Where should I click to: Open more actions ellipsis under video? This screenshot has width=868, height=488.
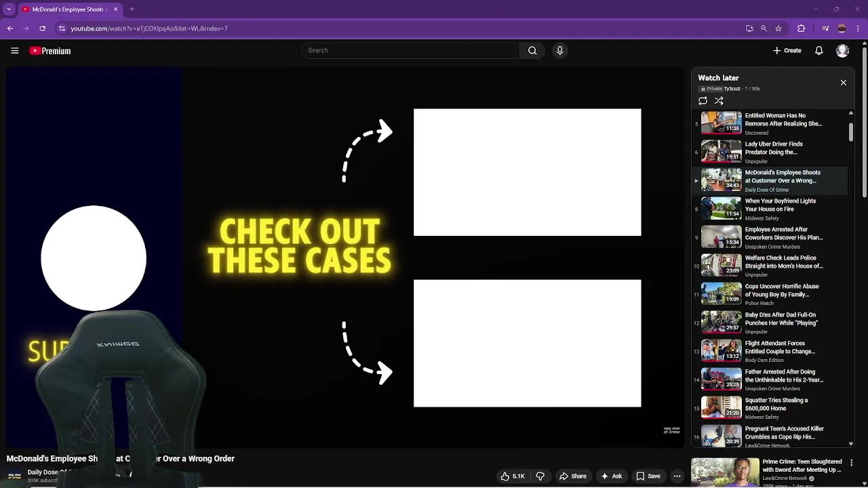coord(677,476)
